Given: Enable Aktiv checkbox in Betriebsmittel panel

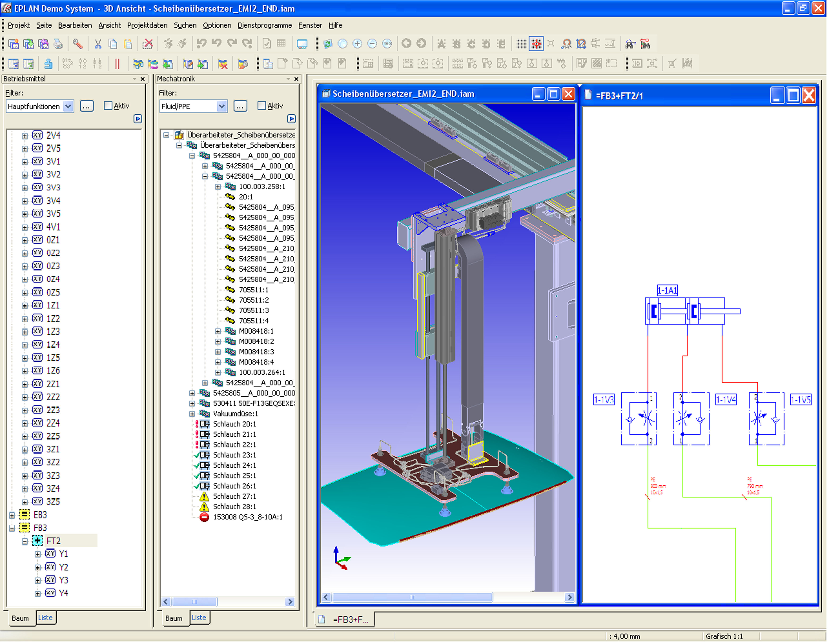Looking at the screenshot, I should coord(108,106).
